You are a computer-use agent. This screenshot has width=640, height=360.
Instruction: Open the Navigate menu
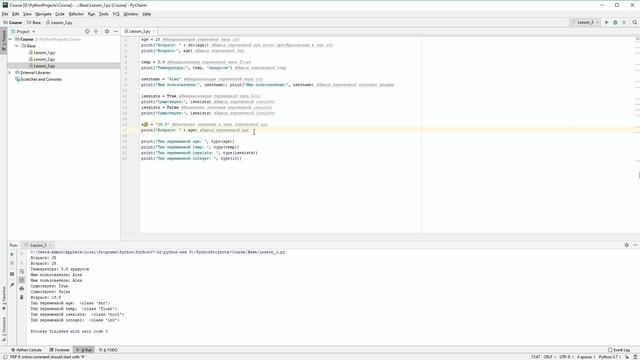(43, 14)
